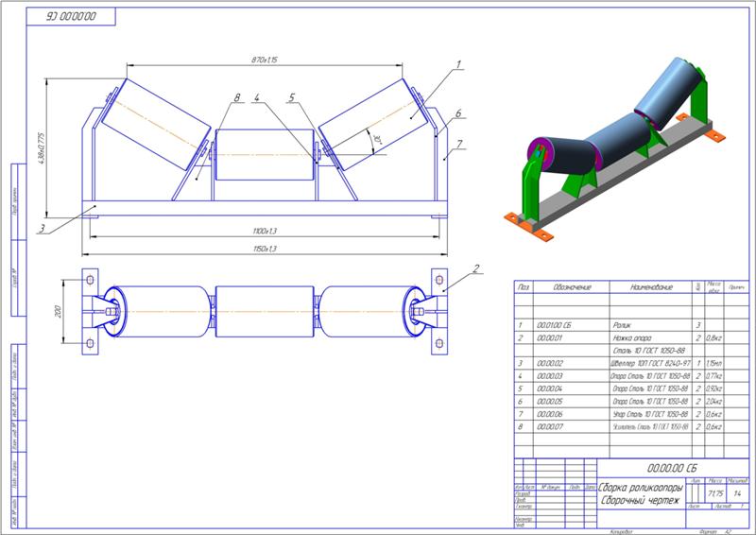Select position callout number 8

click(x=238, y=96)
